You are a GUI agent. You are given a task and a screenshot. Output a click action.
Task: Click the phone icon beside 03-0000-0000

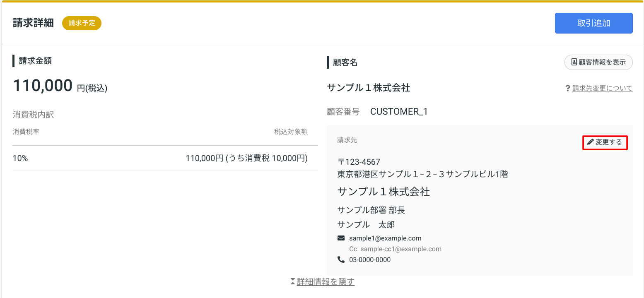pyautogui.click(x=341, y=260)
